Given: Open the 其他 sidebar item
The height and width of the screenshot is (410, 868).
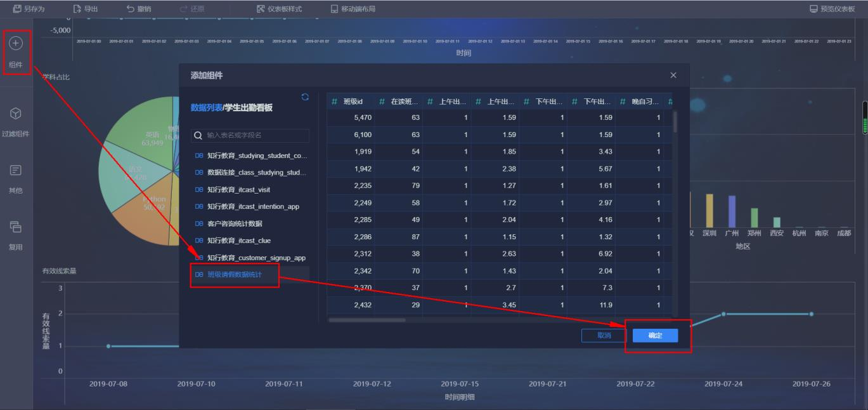Looking at the screenshot, I should [16, 178].
